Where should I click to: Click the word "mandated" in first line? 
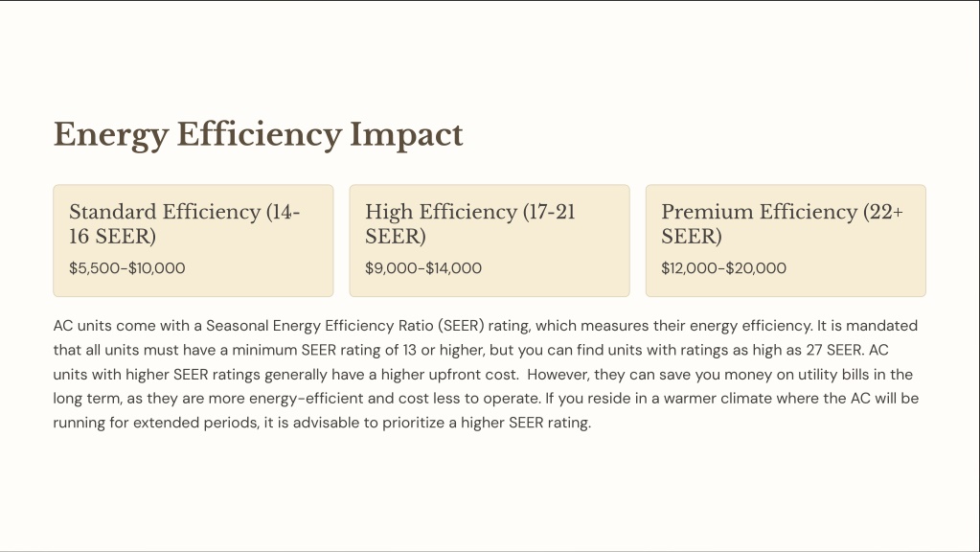click(x=881, y=326)
